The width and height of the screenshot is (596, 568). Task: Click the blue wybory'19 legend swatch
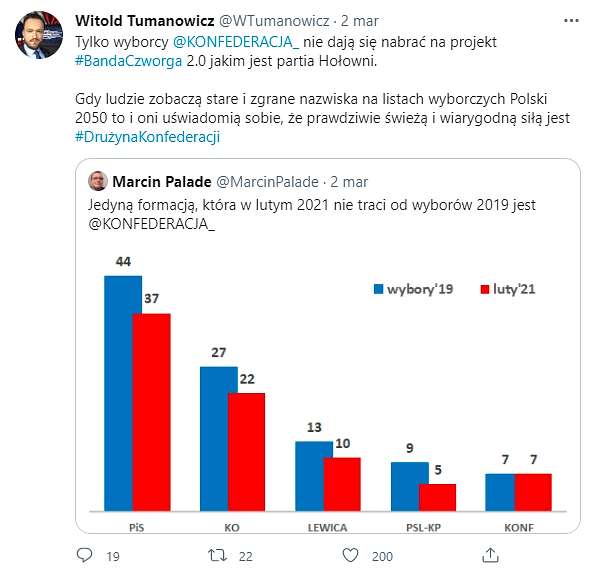click(379, 289)
